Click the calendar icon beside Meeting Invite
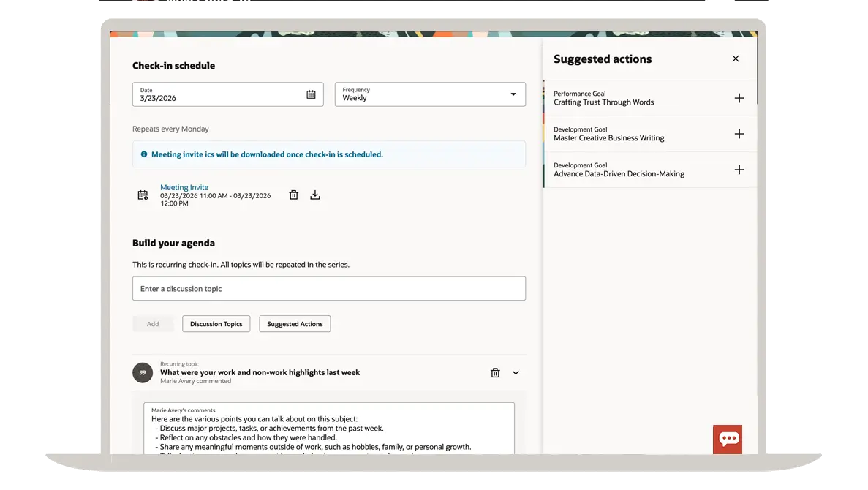This screenshot has width=868, height=490. tap(143, 195)
